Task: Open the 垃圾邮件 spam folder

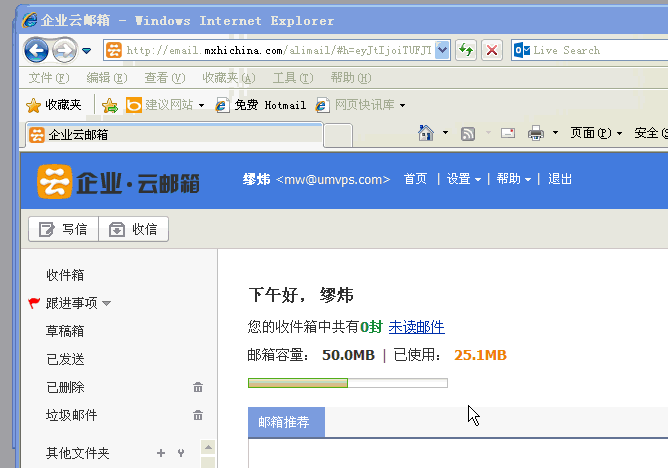Action: (x=72, y=415)
